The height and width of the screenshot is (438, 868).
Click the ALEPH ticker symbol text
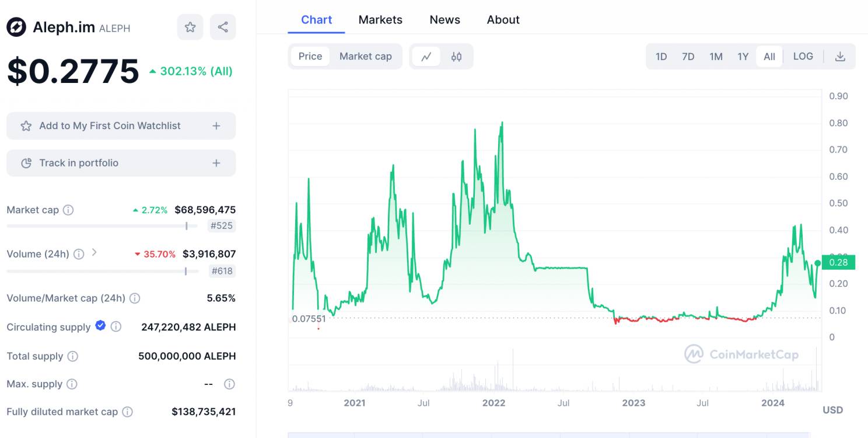pyautogui.click(x=115, y=28)
